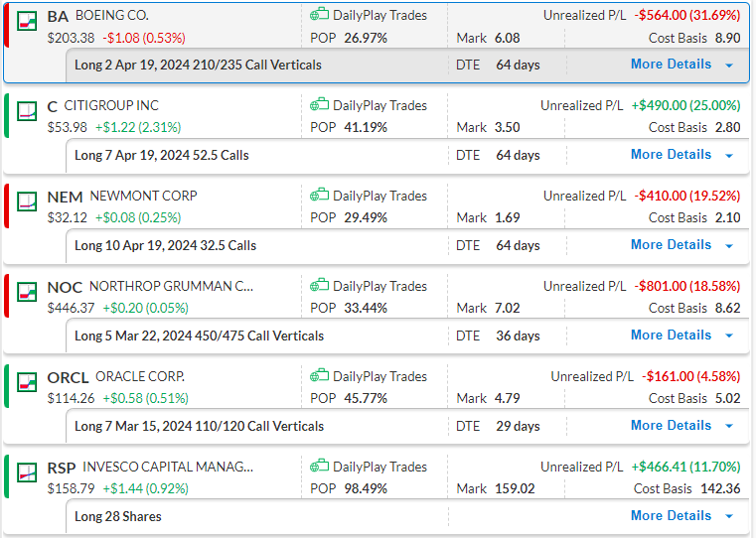The width and height of the screenshot is (756, 538).
Task: Click the DailyPlay briefcase icon in RSP row
Action: (319, 466)
